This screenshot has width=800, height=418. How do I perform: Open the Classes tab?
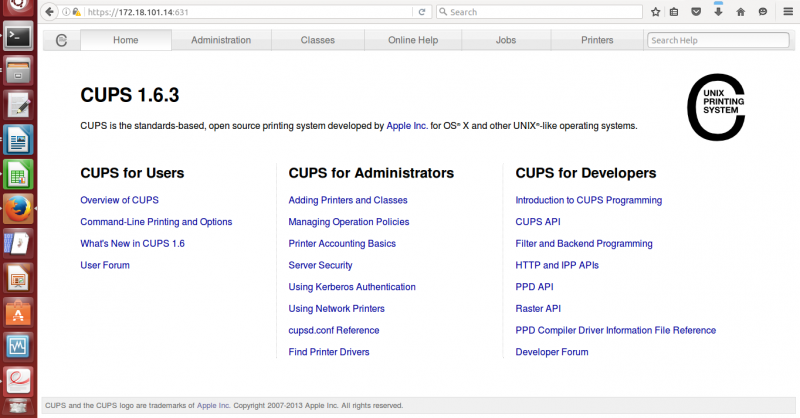click(317, 40)
